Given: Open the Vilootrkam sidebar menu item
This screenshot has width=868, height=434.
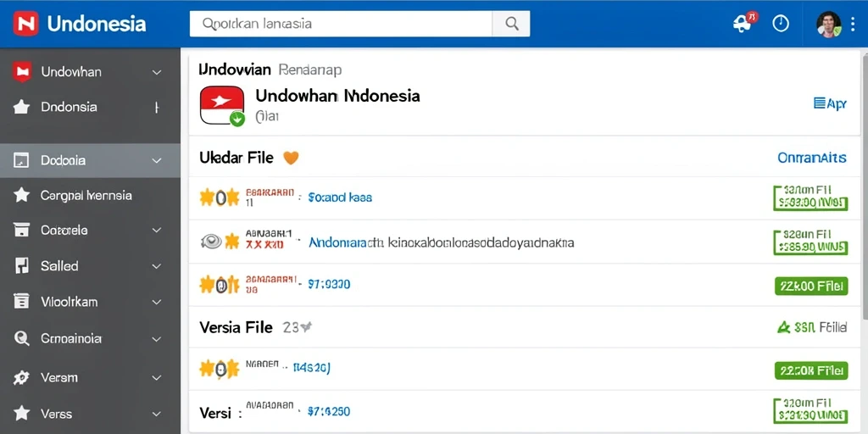Looking at the screenshot, I should (x=90, y=303).
